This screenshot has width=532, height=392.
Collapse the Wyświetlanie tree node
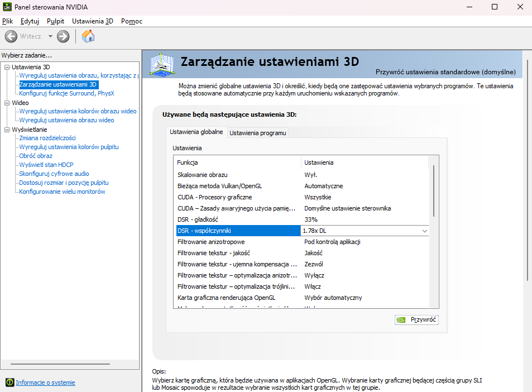[7, 130]
